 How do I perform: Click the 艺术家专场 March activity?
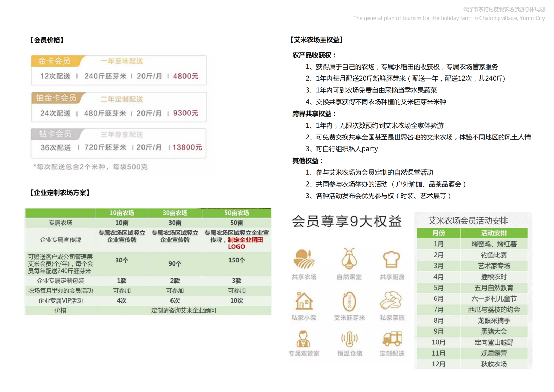tap(494, 266)
